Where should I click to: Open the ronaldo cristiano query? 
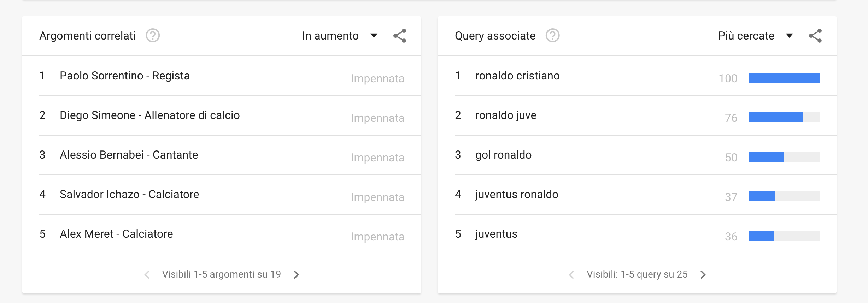tap(517, 76)
